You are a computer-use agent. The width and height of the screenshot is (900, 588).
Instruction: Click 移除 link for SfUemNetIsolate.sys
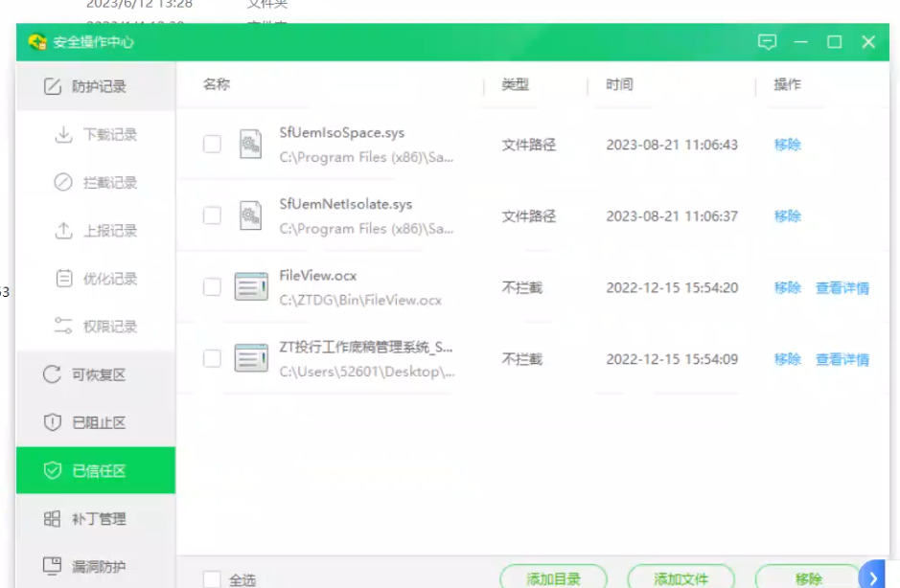[x=787, y=216]
